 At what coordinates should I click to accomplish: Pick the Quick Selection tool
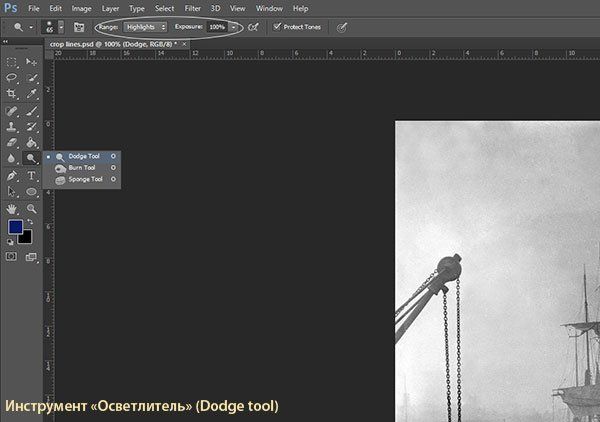click(31, 78)
